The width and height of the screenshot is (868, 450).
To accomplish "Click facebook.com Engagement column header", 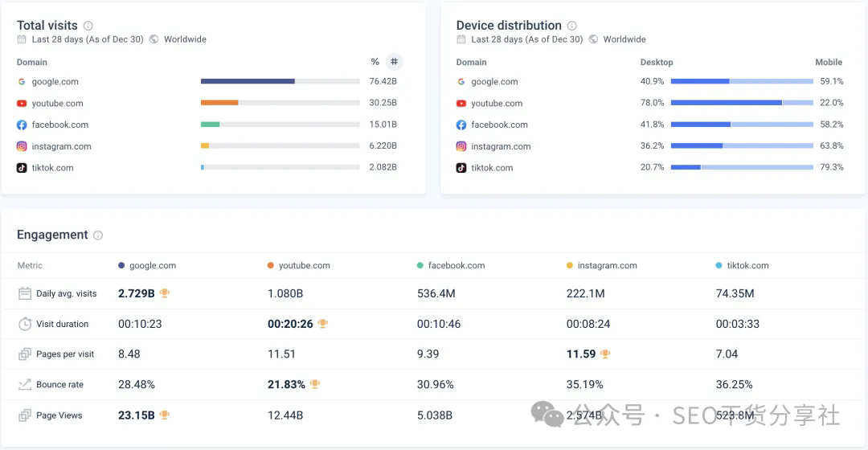I will [451, 266].
